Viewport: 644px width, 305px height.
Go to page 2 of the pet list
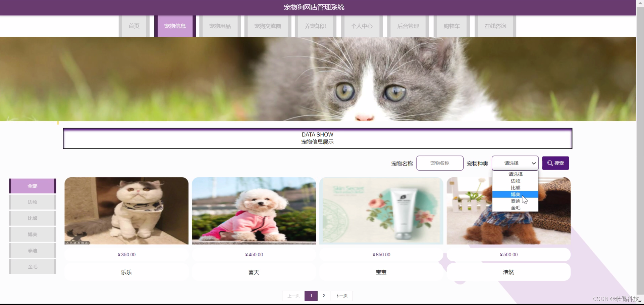coord(324,296)
